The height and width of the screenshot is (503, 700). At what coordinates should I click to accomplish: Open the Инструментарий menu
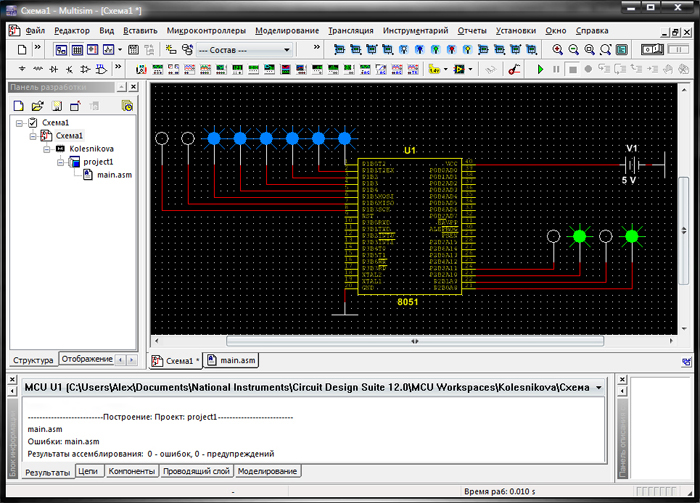[x=415, y=30]
